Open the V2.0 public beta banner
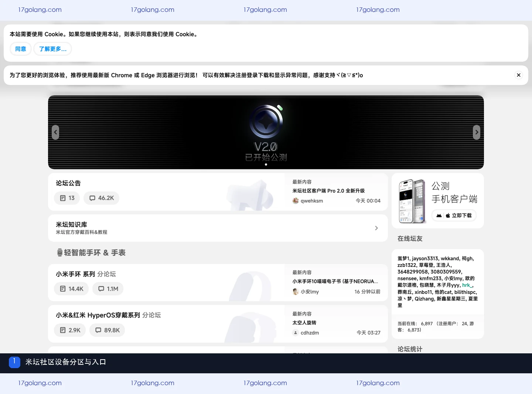Viewport: 532px width, 394px height. [266, 132]
